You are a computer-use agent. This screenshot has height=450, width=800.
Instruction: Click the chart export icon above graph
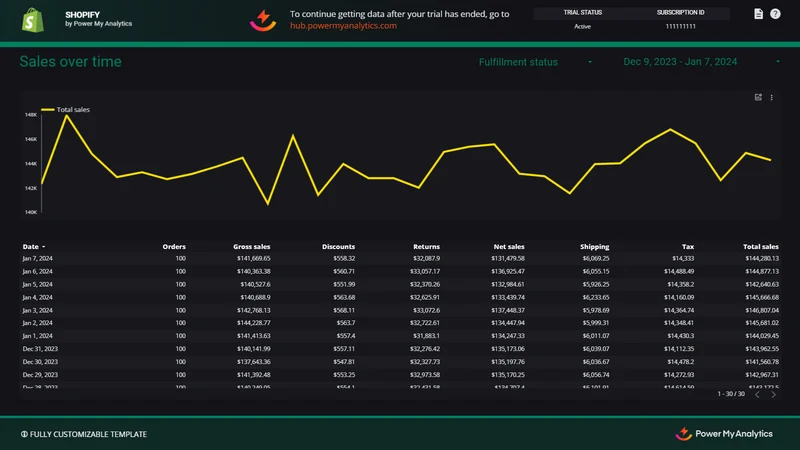click(758, 97)
